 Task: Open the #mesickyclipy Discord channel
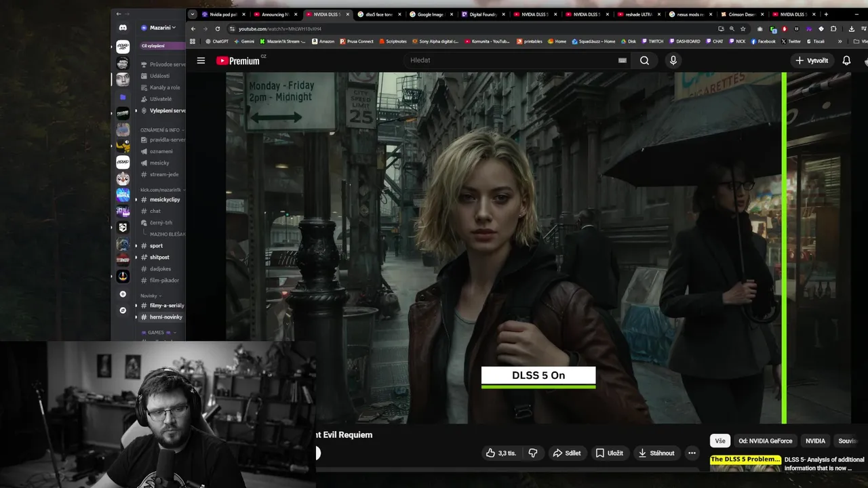pyautogui.click(x=161, y=199)
